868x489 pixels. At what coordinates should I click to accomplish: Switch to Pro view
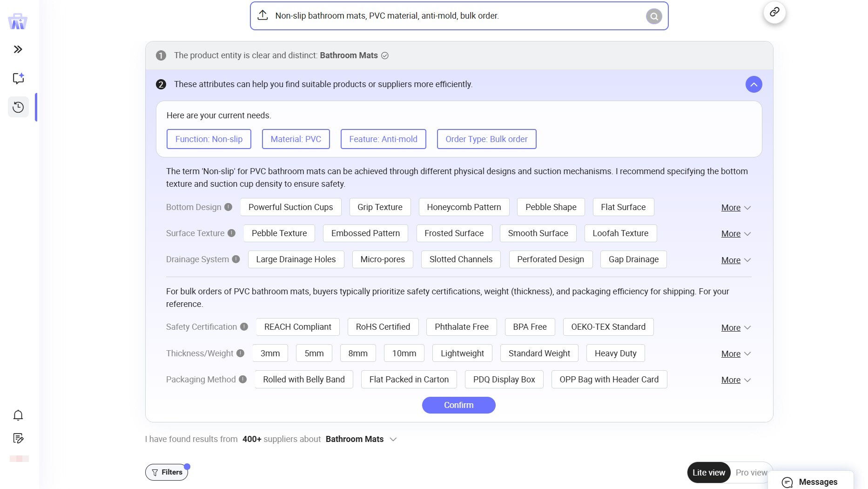[x=751, y=473]
